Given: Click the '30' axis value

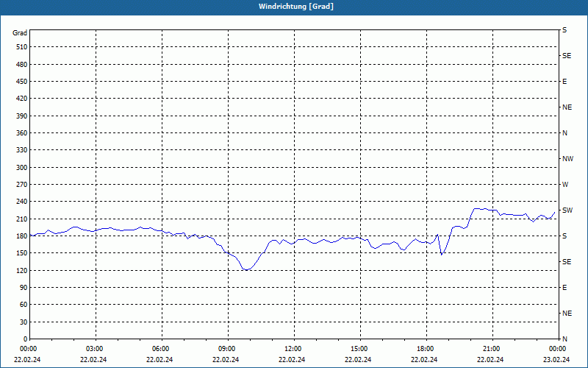Looking at the screenshot, I should pyautogui.click(x=24, y=322).
